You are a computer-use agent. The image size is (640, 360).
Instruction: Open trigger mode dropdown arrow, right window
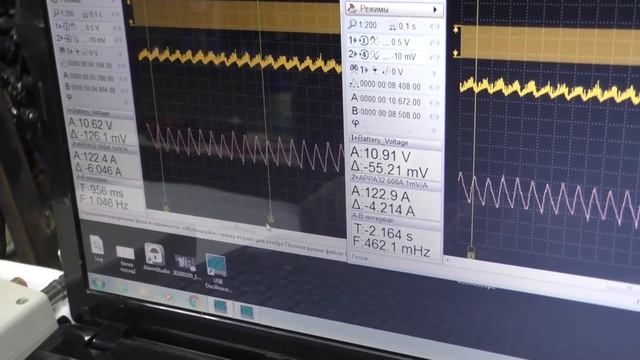375,71
